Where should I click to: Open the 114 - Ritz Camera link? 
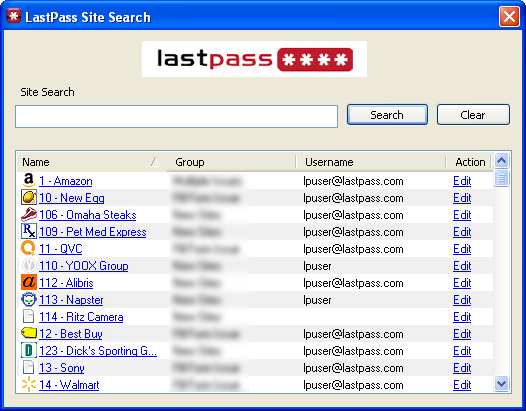point(81,317)
